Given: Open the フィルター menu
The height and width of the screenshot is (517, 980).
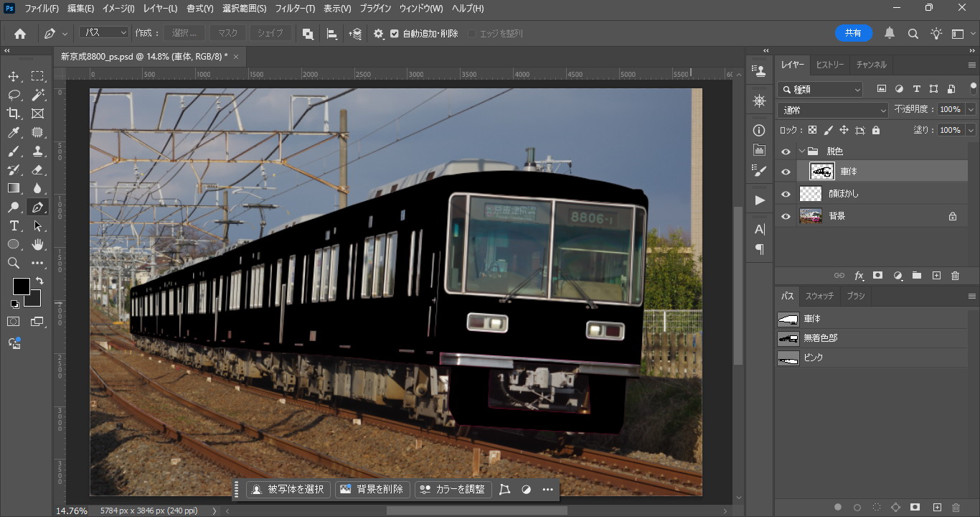Looking at the screenshot, I should coord(295,9).
